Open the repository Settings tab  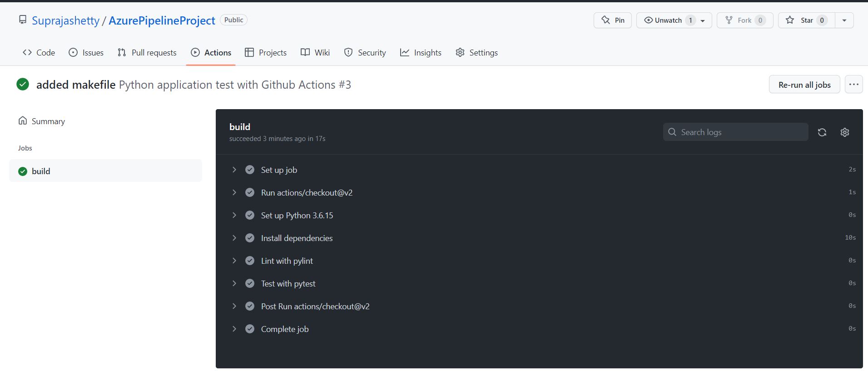click(x=476, y=52)
